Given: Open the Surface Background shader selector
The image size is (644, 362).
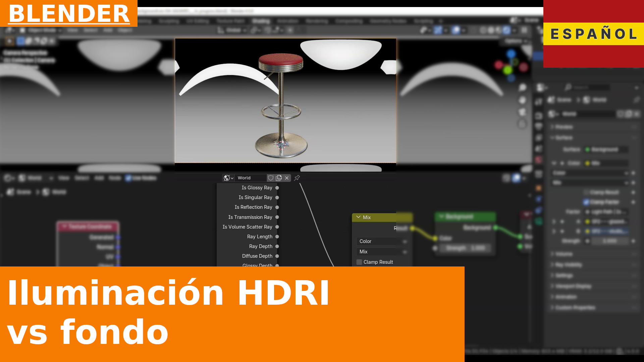Looking at the screenshot, I should pos(606,149).
